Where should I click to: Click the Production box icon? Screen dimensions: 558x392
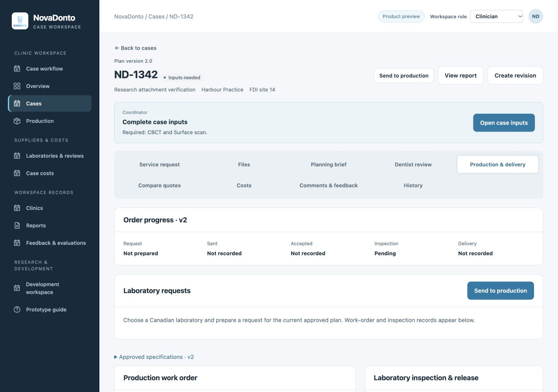tap(17, 121)
